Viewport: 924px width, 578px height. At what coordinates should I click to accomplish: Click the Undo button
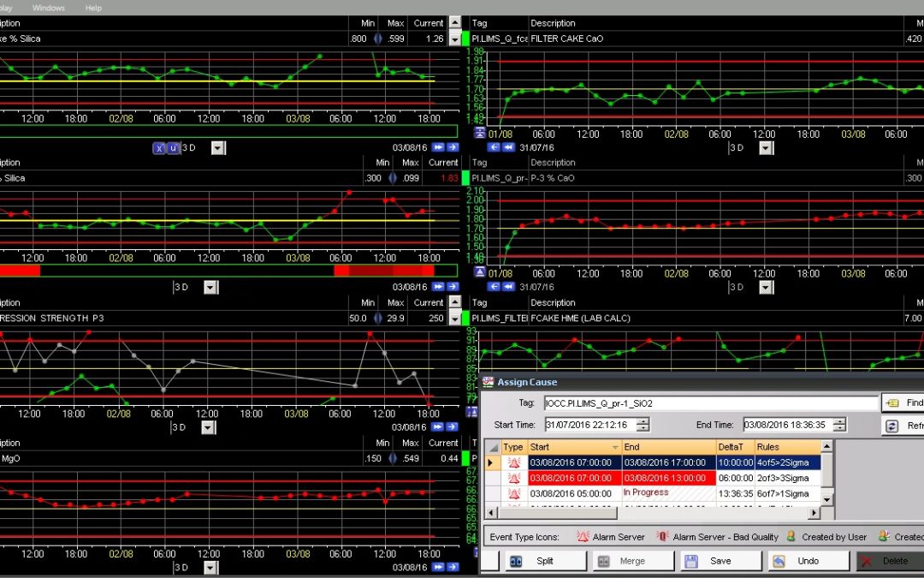pyautogui.click(x=808, y=561)
